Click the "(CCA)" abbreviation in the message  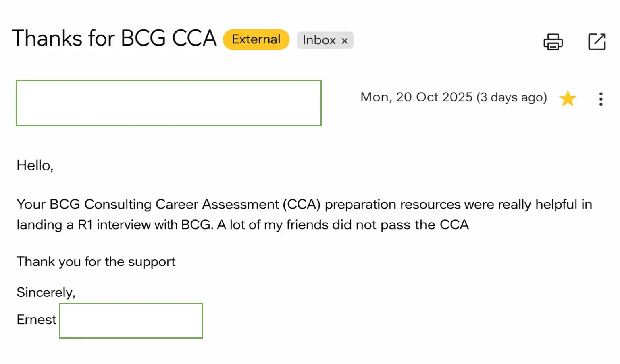(301, 204)
